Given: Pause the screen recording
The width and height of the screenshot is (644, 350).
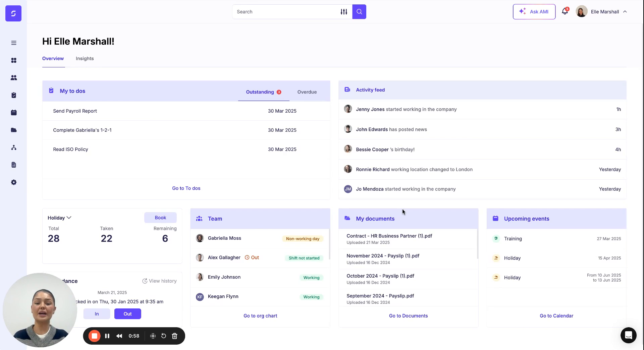Looking at the screenshot, I should [x=107, y=336].
